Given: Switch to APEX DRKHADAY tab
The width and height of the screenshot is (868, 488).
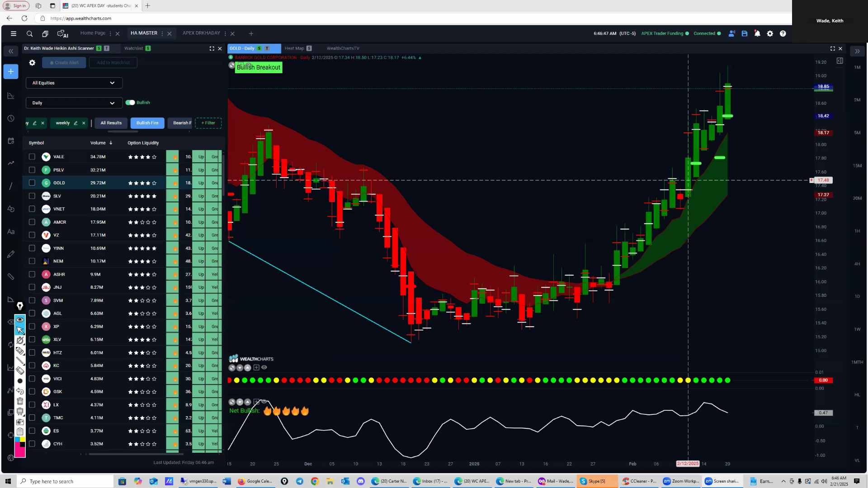Looking at the screenshot, I should point(201,33).
